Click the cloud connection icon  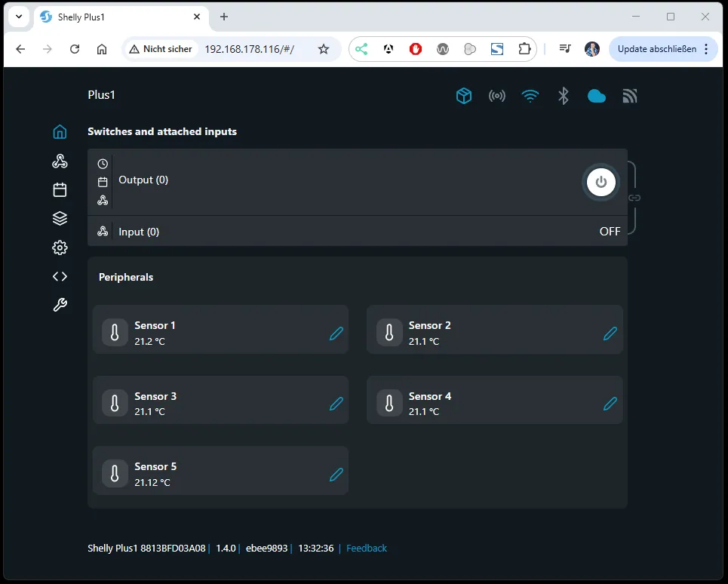(597, 96)
